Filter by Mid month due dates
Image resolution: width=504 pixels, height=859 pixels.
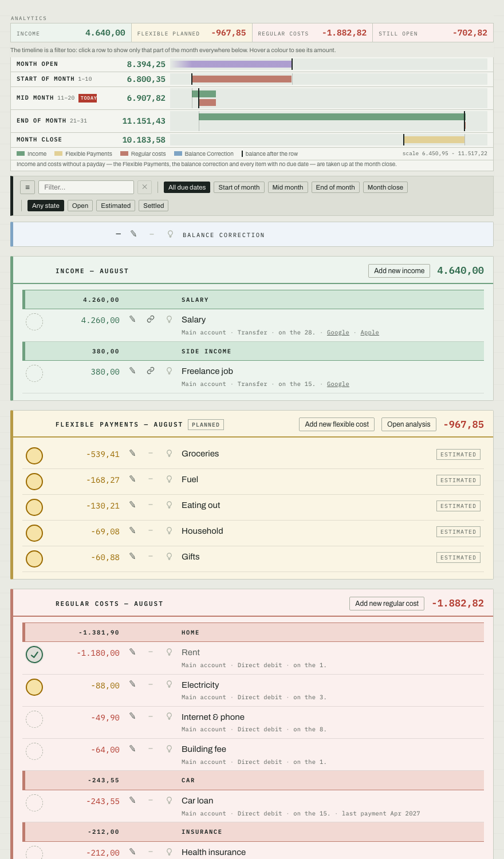[x=288, y=187]
